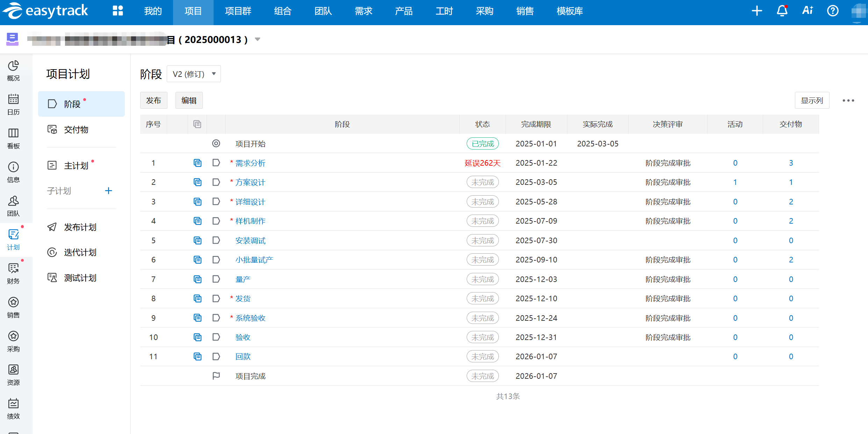Open the 方案设计 phase link
868x434 pixels.
250,182
